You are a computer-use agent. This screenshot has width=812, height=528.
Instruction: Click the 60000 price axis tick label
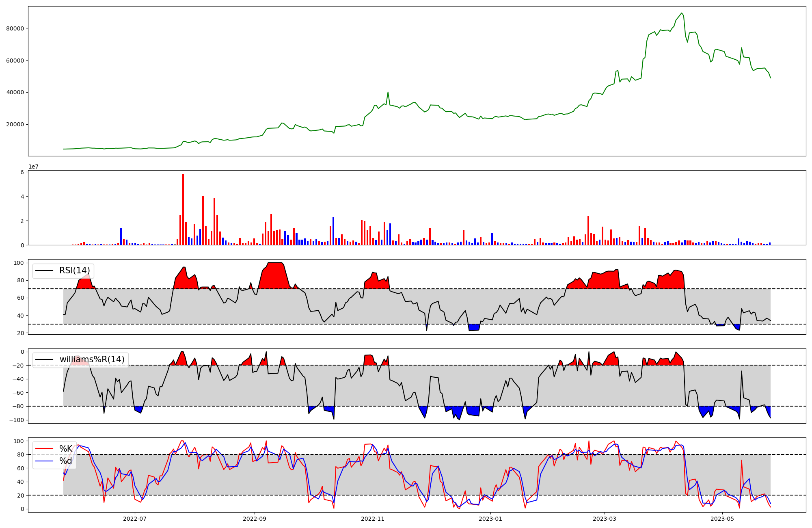tap(15, 61)
